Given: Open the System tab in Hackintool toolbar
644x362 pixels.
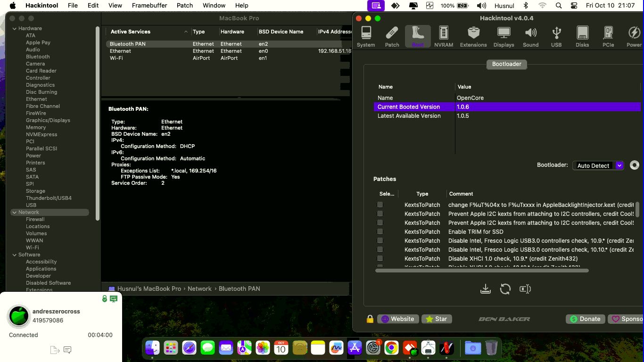Looking at the screenshot, I should (366, 37).
